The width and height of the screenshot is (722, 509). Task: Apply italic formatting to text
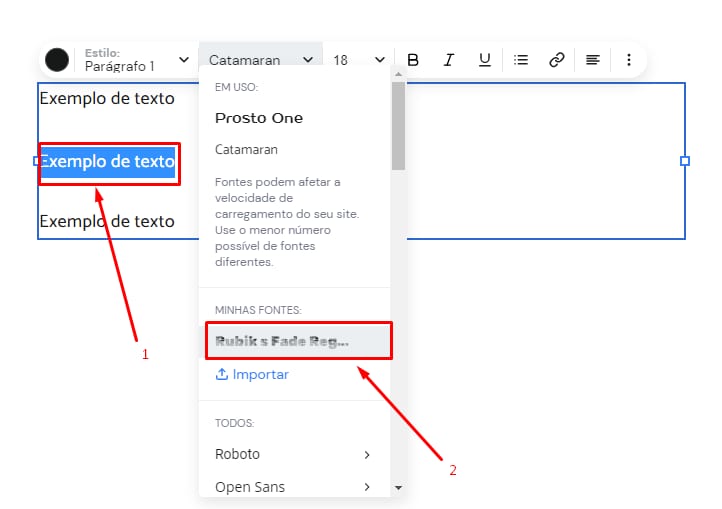coord(449,60)
